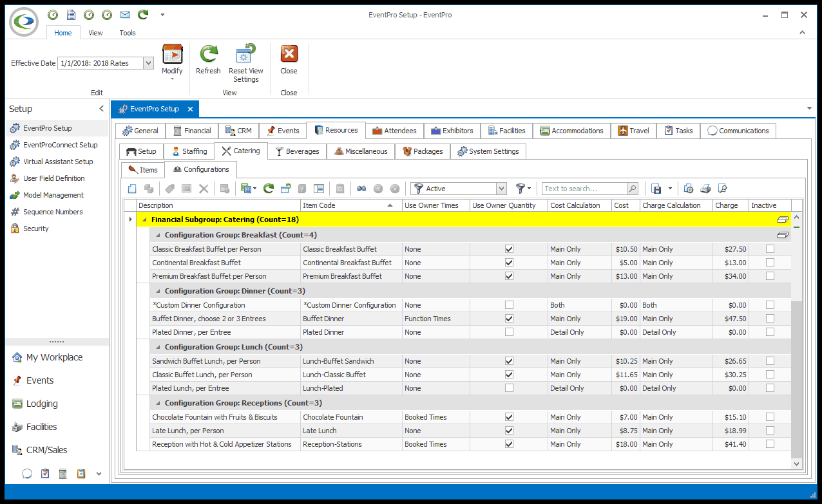The image size is (822, 504).
Task: Sort by the Item Code column header
Action: coord(351,205)
